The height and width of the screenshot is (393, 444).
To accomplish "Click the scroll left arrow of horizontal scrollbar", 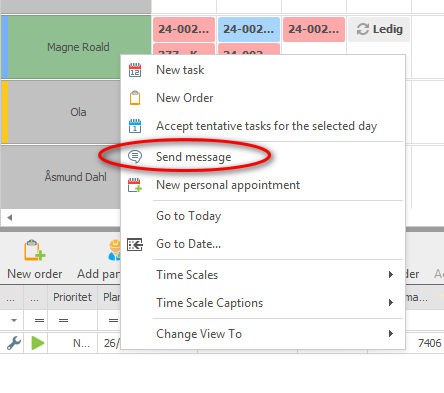I will [x=10, y=218].
